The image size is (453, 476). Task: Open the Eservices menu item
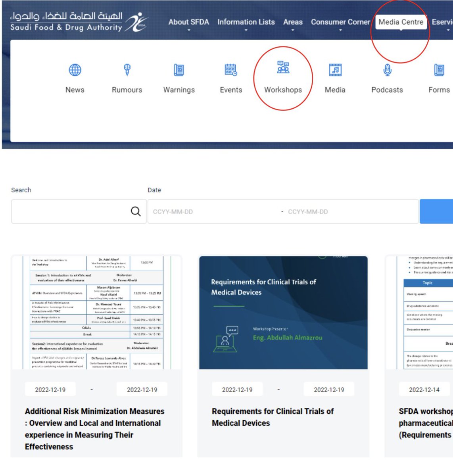coord(442,22)
